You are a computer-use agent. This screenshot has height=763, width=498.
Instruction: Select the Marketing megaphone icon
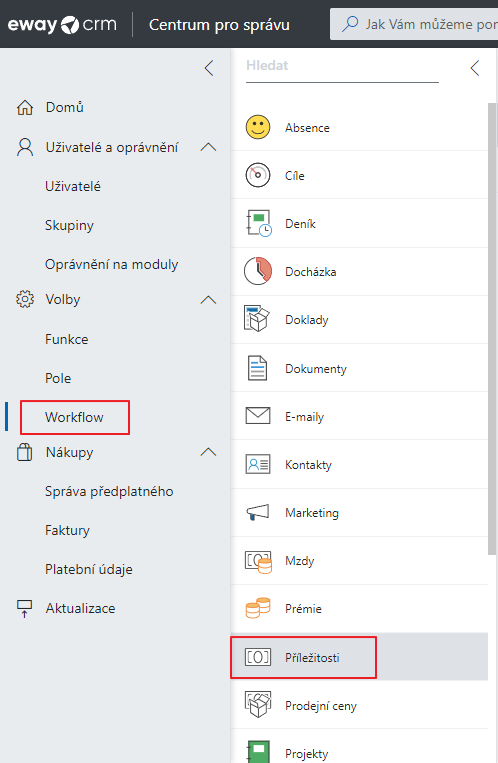258,512
